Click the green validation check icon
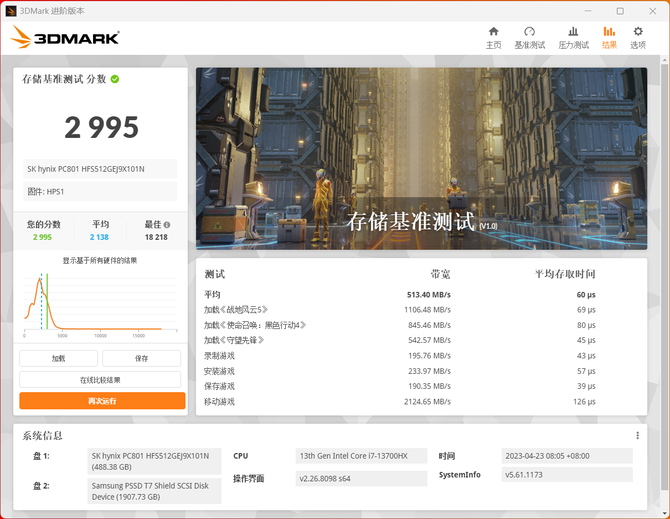This screenshot has width=670, height=519. click(x=115, y=79)
